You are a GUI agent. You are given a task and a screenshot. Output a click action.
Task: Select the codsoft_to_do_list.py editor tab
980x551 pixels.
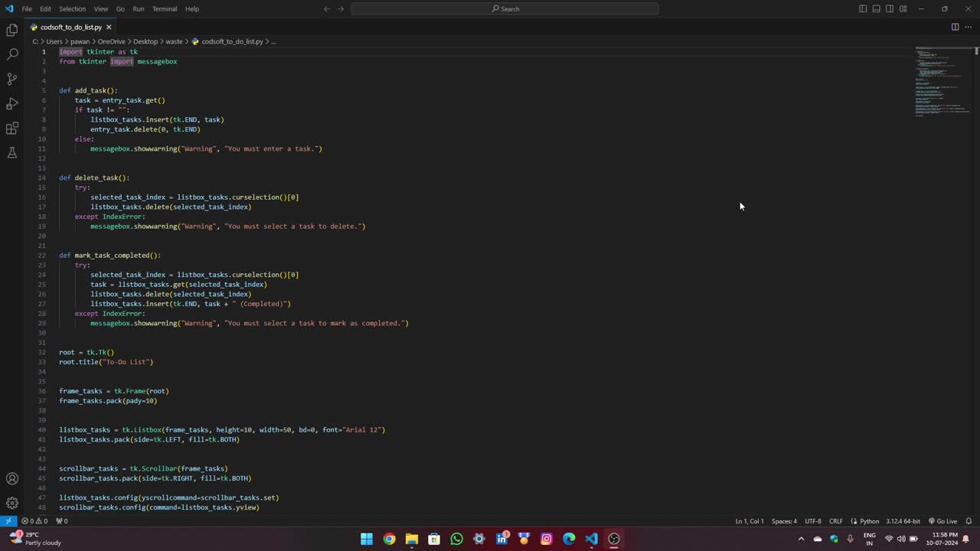coord(70,27)
